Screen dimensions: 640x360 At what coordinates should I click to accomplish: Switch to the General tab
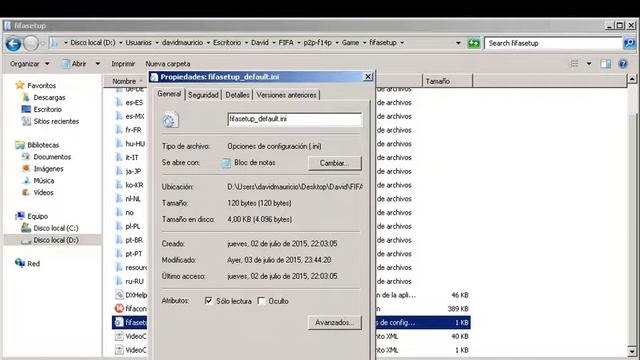point(169,94)
